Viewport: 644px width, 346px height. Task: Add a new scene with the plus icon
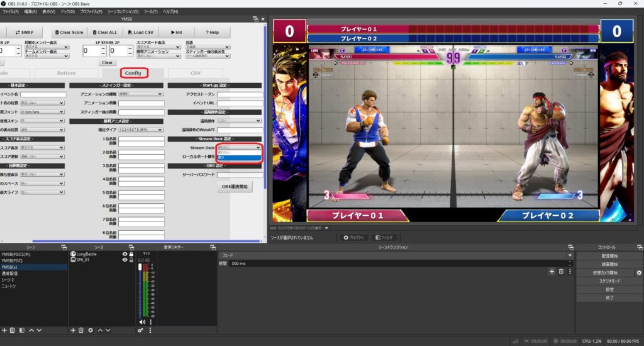click(x=4, y=330)
